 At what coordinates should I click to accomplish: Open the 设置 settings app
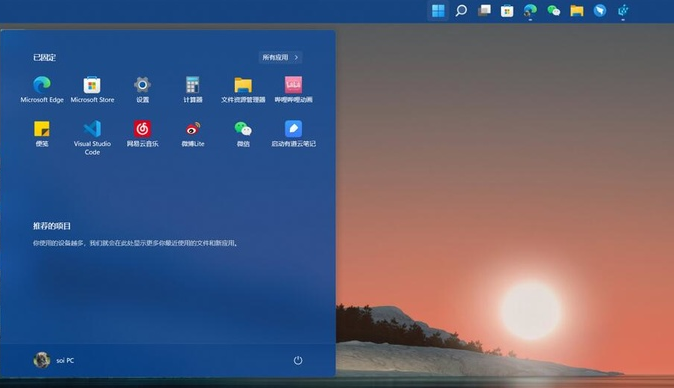[142, 89]
